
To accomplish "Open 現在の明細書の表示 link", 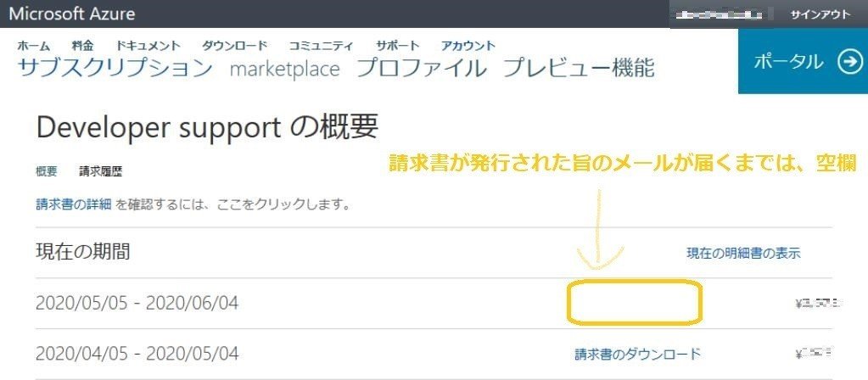I will tap(743, 254).
